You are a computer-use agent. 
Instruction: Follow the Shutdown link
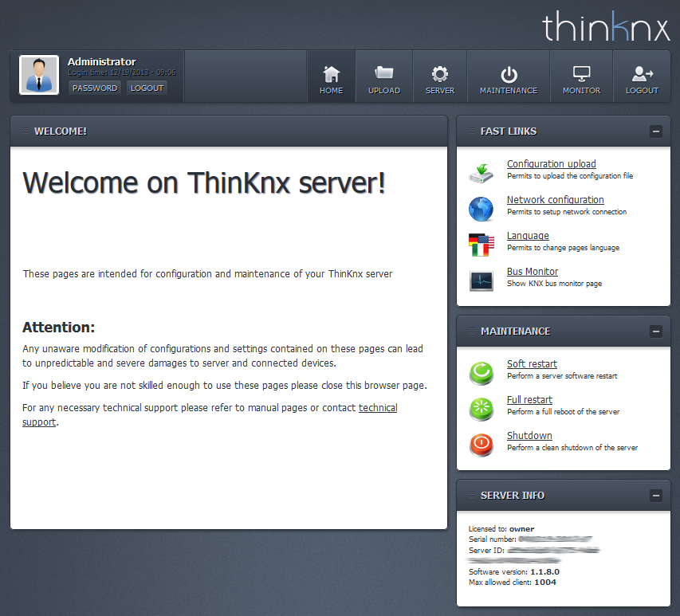[x=529, y=436]
